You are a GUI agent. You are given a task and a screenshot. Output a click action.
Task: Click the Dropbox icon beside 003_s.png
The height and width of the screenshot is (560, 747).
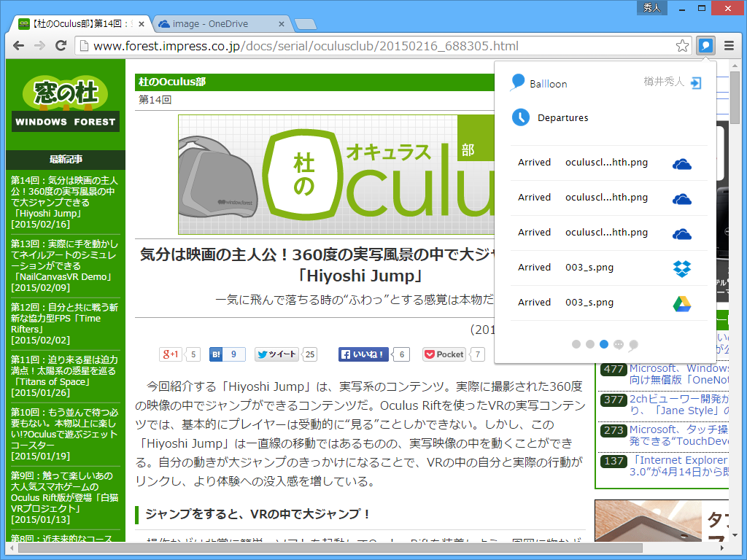coord(682,269)
